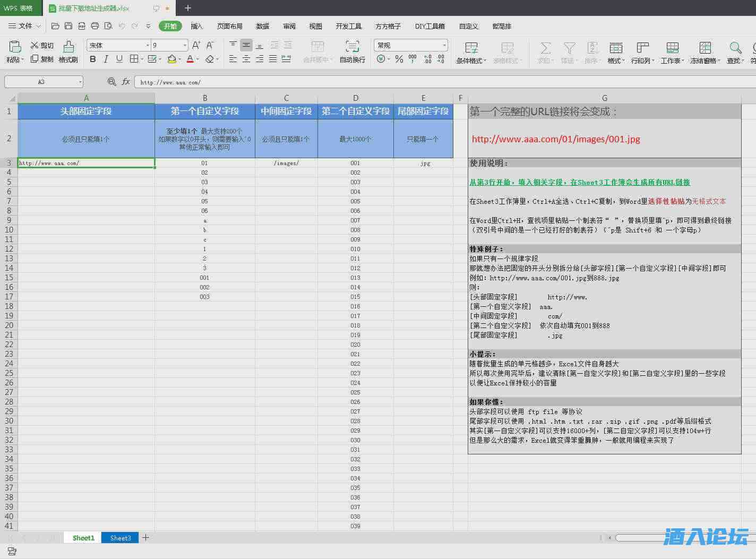Toggle bold formatting
The image size is (756, 559).
tap(93, 59)
